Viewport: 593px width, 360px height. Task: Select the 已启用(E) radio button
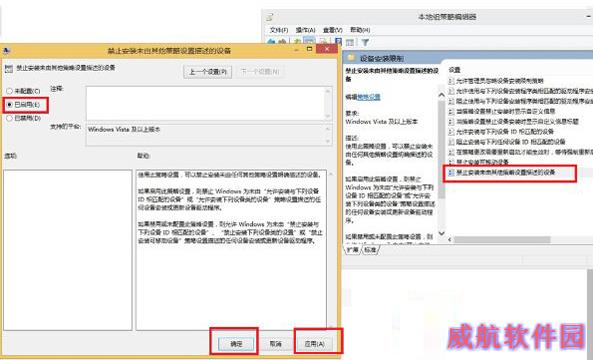click(9, 105)
